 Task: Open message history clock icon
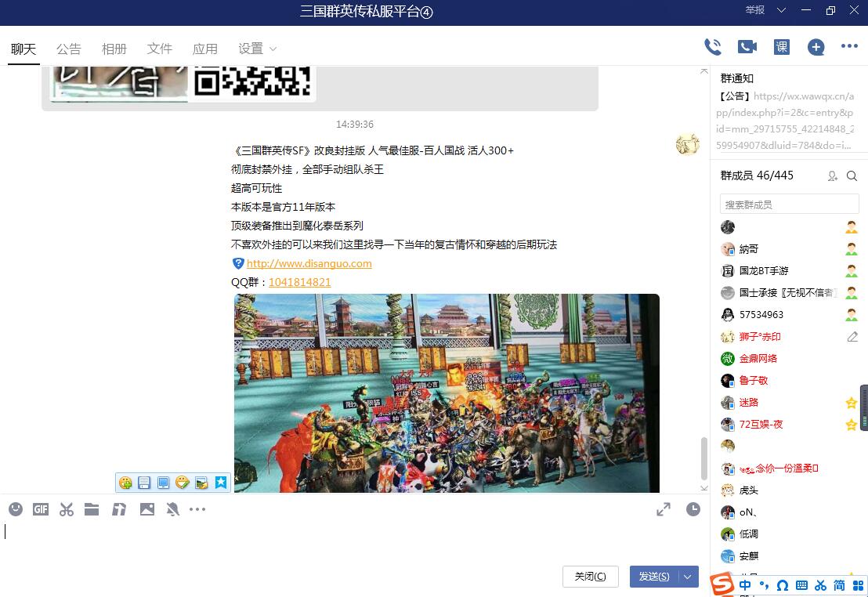pyautogui.click(x=693, y=509)
